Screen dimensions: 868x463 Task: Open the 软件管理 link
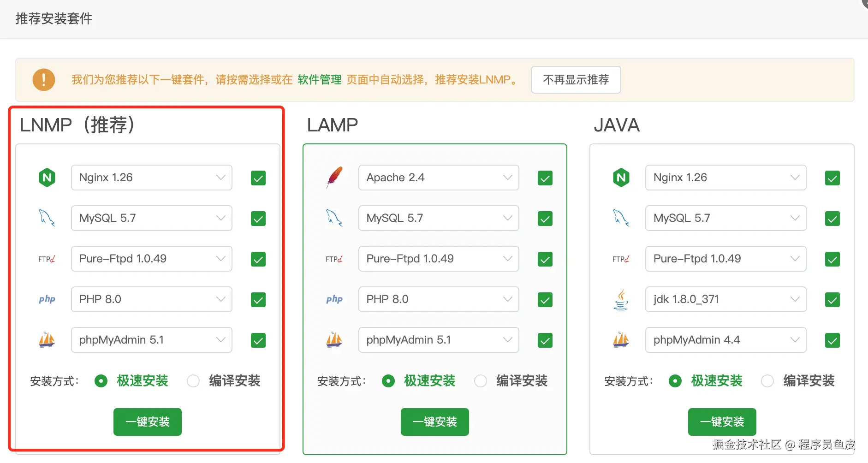click(x=320, y=80)
